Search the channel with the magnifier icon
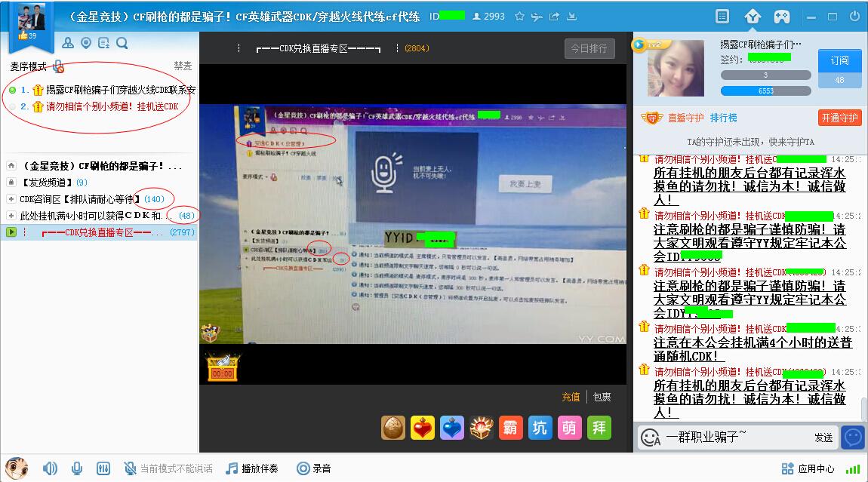Image resolution: width=868 pixels, height=482 pixels. (x=122, y=42)
